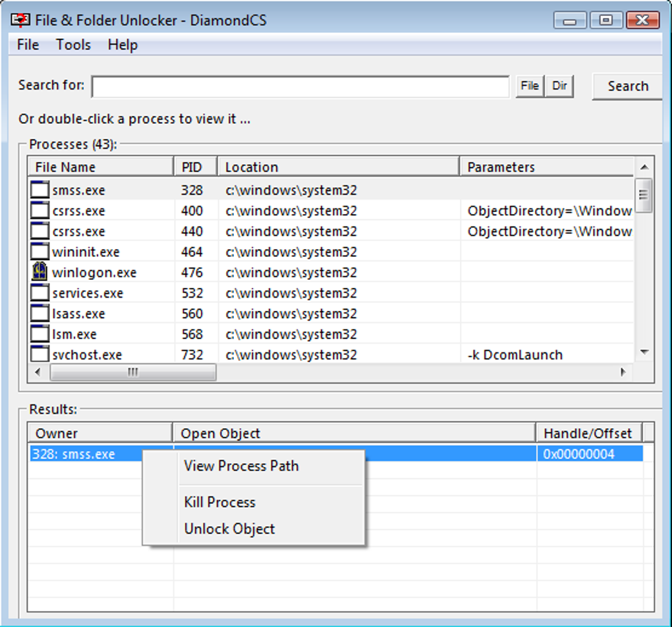The image size is (672, 627).
Task: Click the -k DcomLaunch parameter cell
Action: click(515, 354)
